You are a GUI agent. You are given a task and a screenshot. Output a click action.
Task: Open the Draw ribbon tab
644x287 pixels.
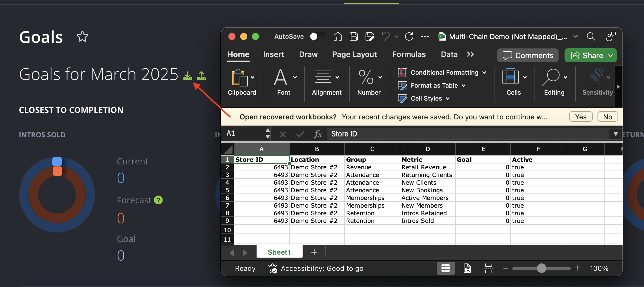[308, 54]
